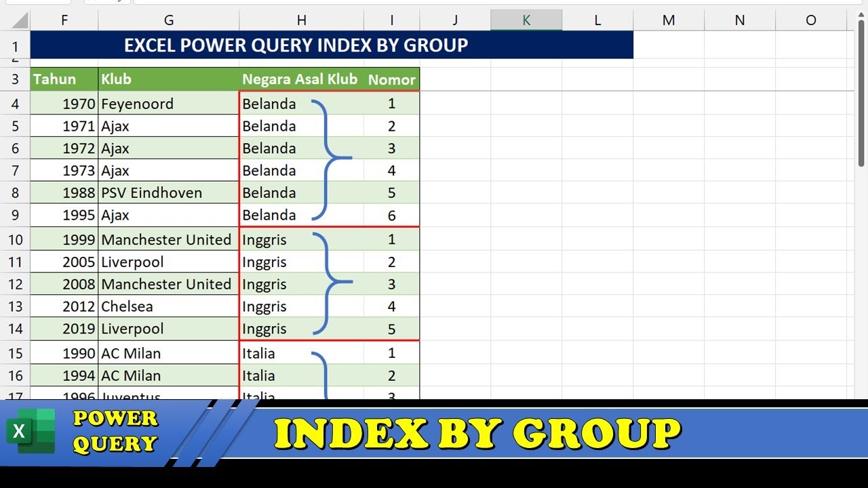Select the "Manchester United" cell in the 2008 row
The height and width of the screenshot is (488, 868).
169,284
